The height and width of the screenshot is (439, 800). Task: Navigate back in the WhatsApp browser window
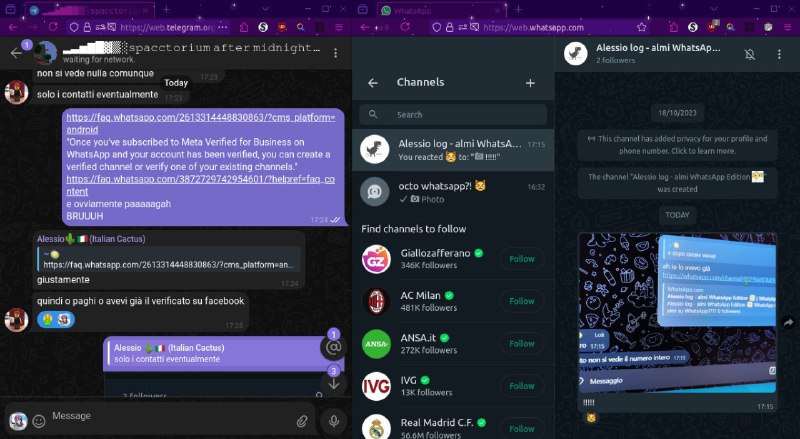coord(364,27)
